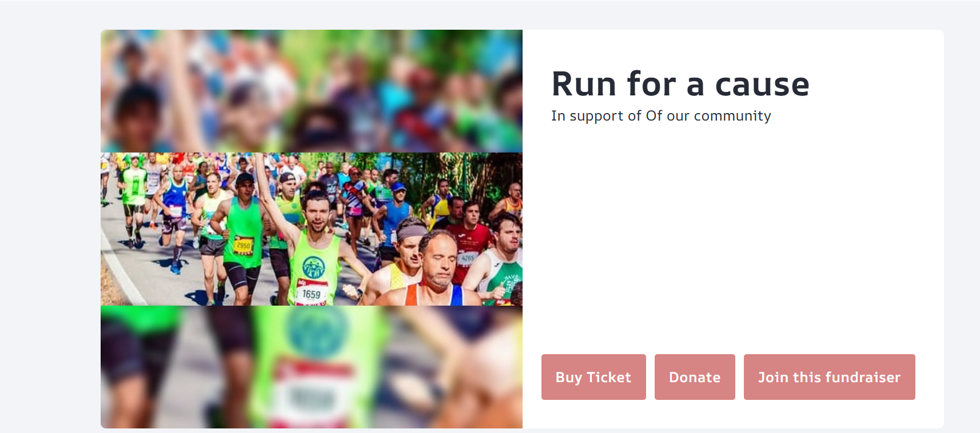Click the Buy Ticket button
The width and height of the screenshot is (980, 433).
click(x=593, y=377)
